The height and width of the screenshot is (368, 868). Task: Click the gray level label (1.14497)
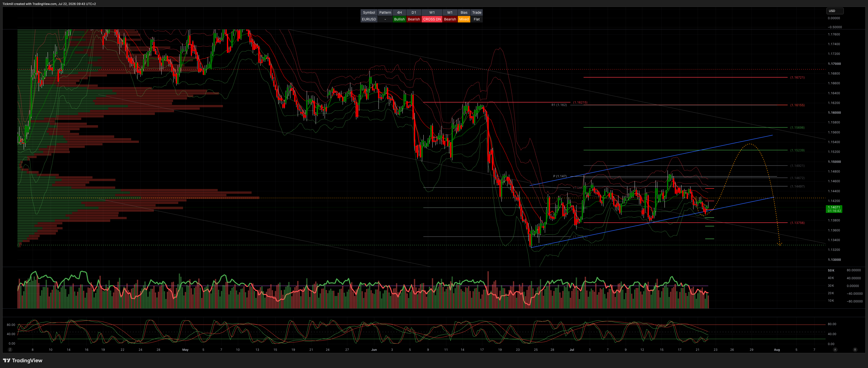[x=797, y=186]
